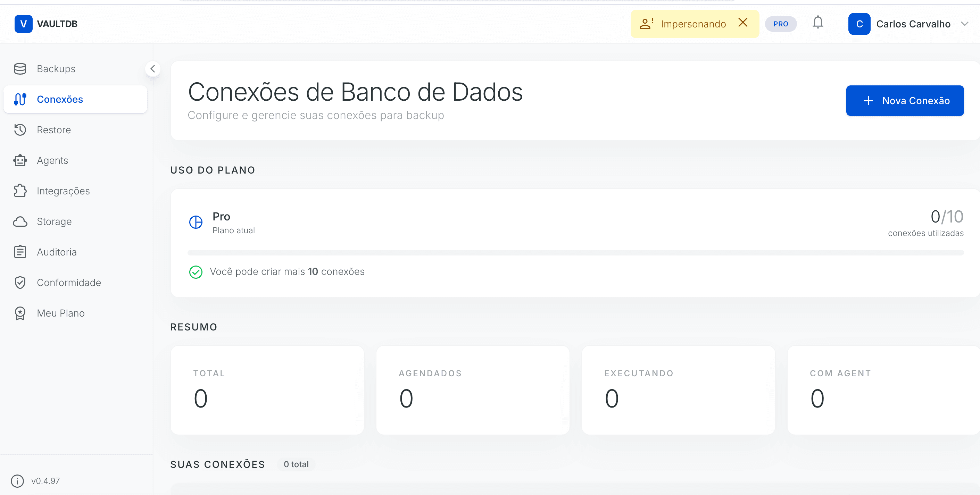Click the VAULTDB brand name
This screenshot has width=980, height=495.
[x=57, y=24]
